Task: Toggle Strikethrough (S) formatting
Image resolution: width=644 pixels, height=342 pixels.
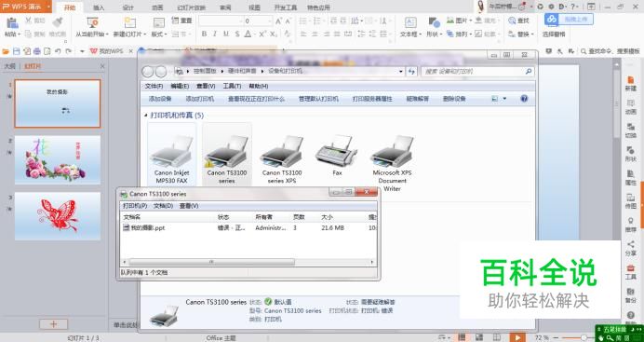Action: coord(237,34)
